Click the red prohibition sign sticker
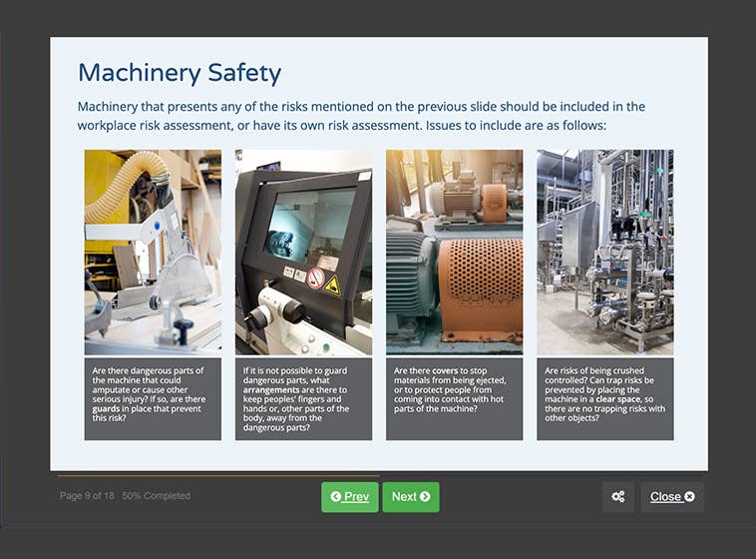The image size is (756, 559). 314,279
